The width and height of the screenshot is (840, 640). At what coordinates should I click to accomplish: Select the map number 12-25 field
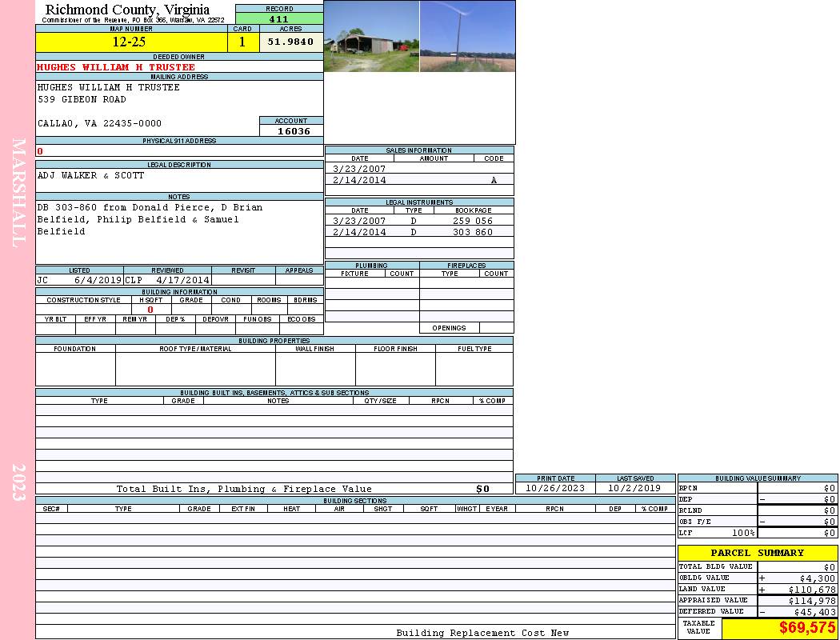pyautogui.click(x=130, y=42)
